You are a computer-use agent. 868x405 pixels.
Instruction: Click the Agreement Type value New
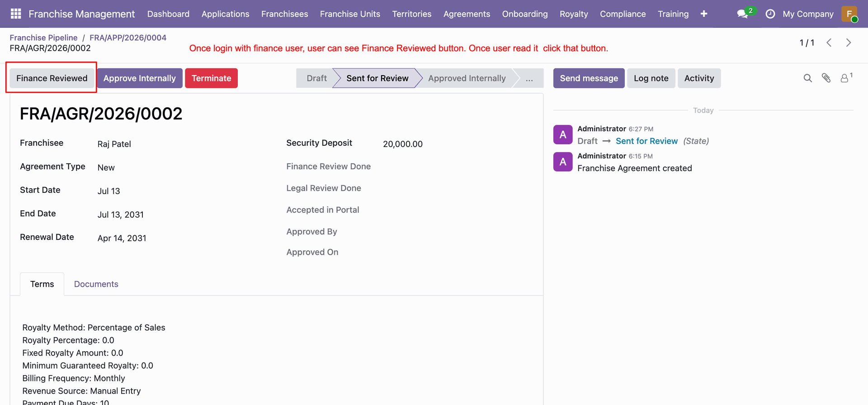(x=106, y=167)
